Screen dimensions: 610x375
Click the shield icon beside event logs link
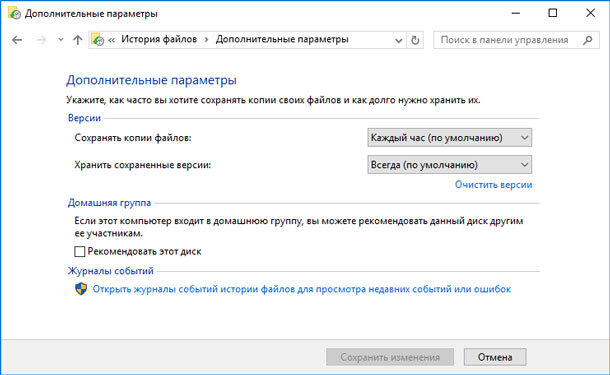tap(81, 289)
